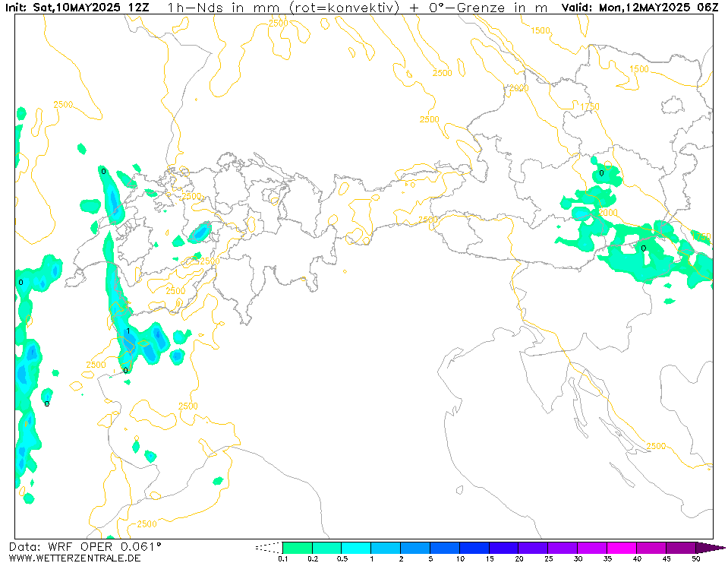The image size is (728, 563).
Task: Click the legend color segment between 0.2 and 0.5
Action: coord(327,548)
